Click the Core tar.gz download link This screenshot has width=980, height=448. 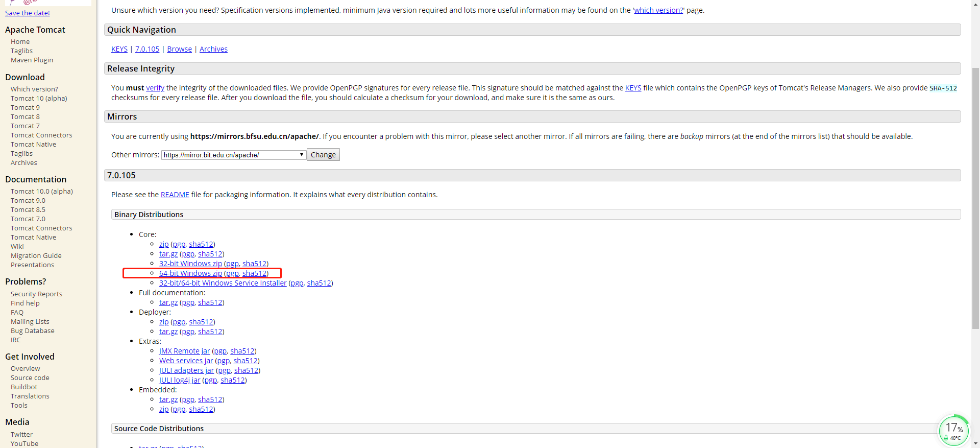click(x=168, y=254)
